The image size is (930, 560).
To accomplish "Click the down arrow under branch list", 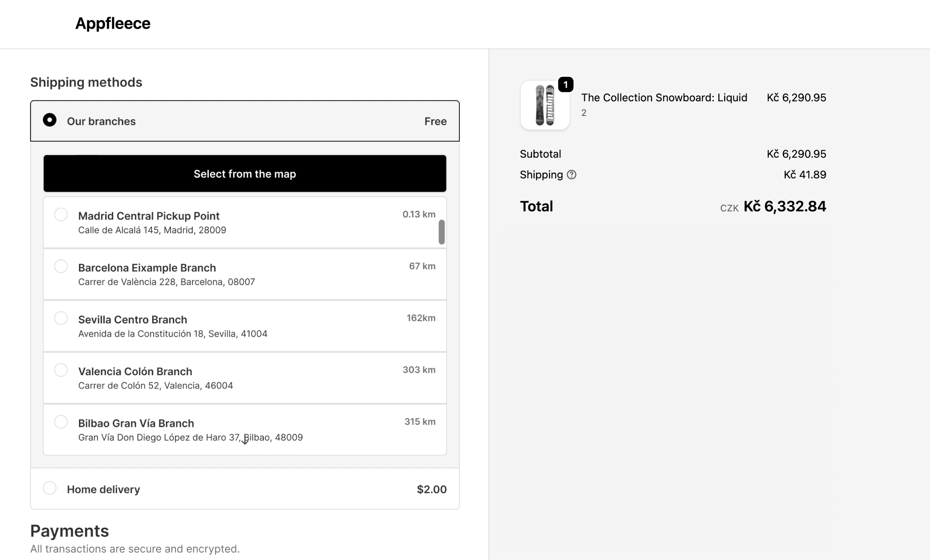I will (x=245, y=441).
